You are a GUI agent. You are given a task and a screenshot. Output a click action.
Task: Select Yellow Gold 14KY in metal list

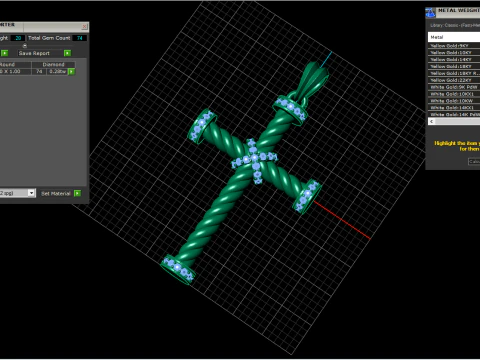(454, 59)
